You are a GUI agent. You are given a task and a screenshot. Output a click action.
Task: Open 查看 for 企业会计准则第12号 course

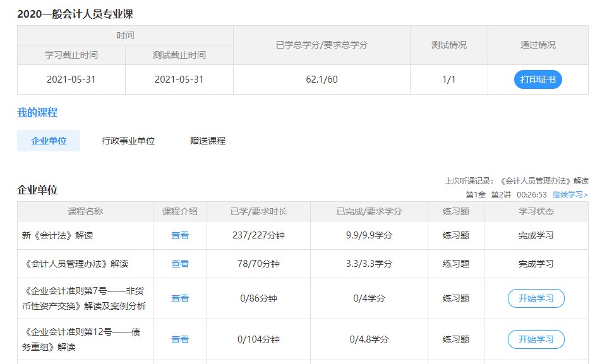tap(180, 339)
